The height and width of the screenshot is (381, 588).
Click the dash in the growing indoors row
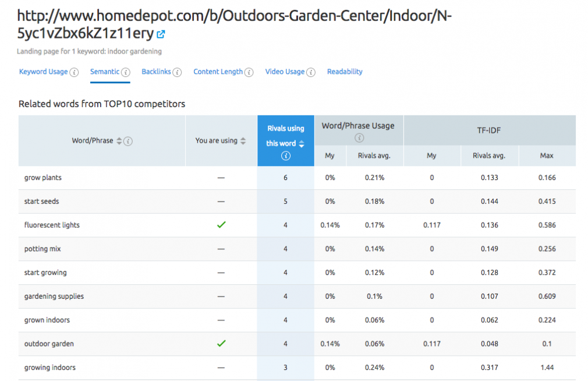click(221, 368)
